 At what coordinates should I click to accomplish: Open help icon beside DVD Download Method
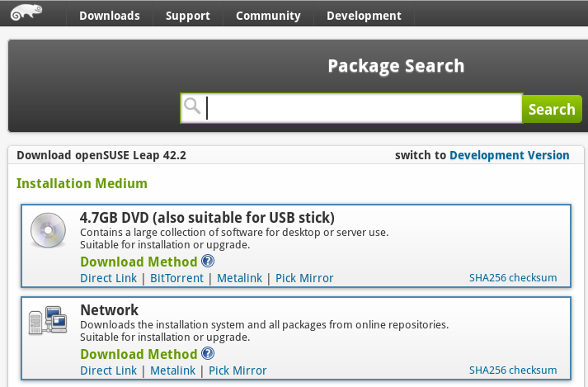pyautogui.click(x=208, y=262)
